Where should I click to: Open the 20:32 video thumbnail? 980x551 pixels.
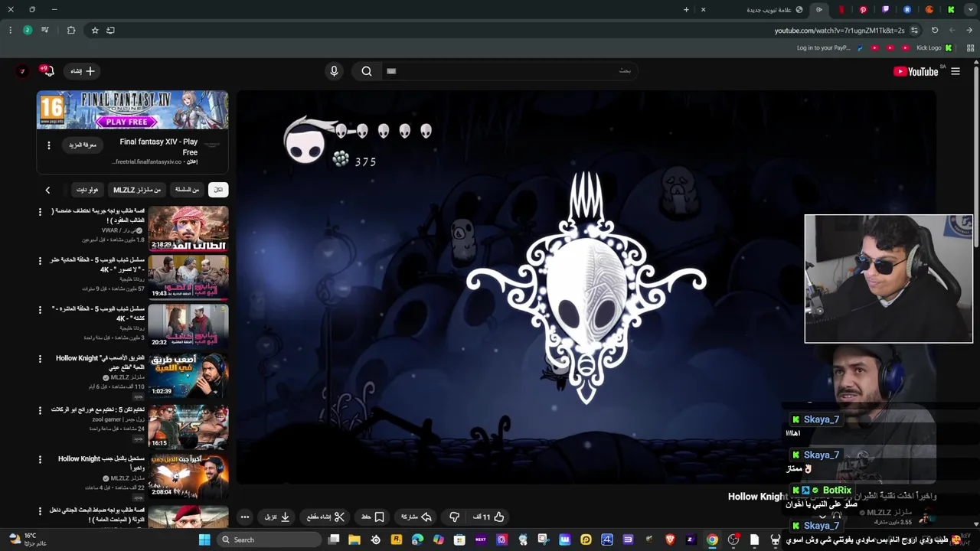pyautogui.click(x=188, y=326)
